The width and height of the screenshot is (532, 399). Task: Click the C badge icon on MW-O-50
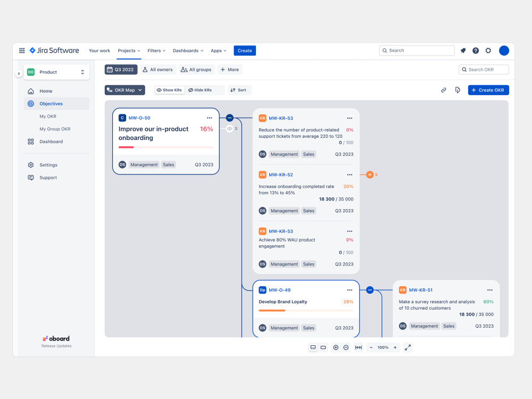pyautogui.click(x=122, y=118)
